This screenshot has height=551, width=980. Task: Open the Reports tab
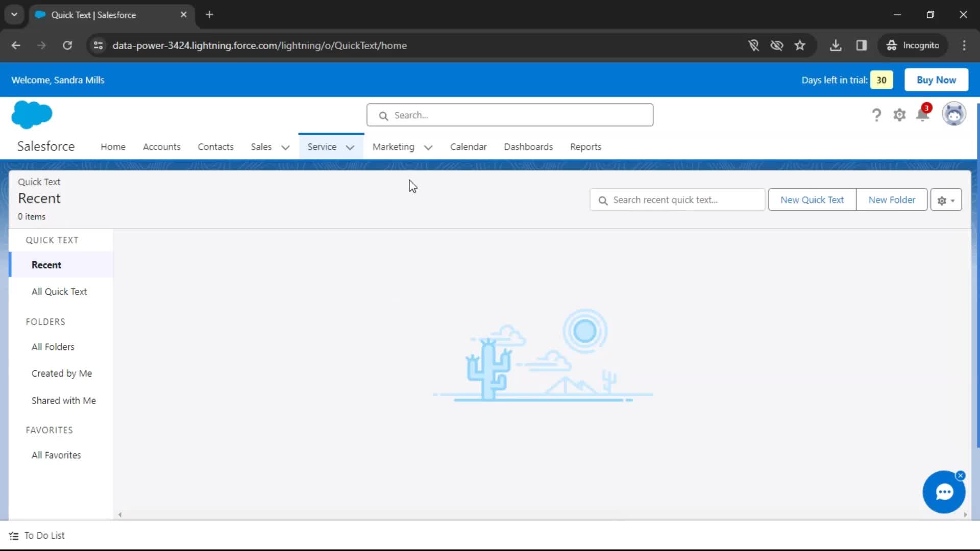[585, 147]
